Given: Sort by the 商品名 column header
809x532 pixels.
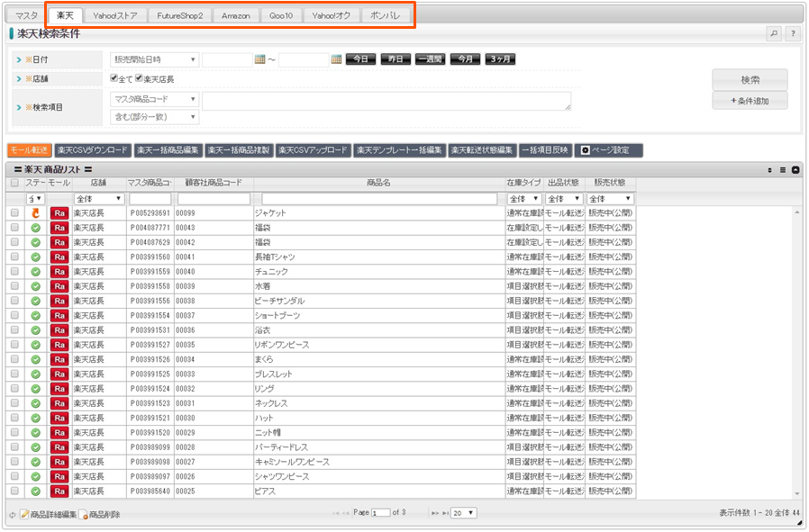Looking at the screenshot, I should point(379,183).
